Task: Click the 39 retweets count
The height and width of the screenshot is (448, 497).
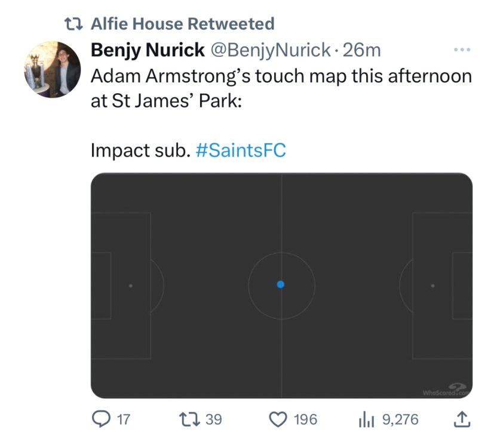Action: pos(213,420)
